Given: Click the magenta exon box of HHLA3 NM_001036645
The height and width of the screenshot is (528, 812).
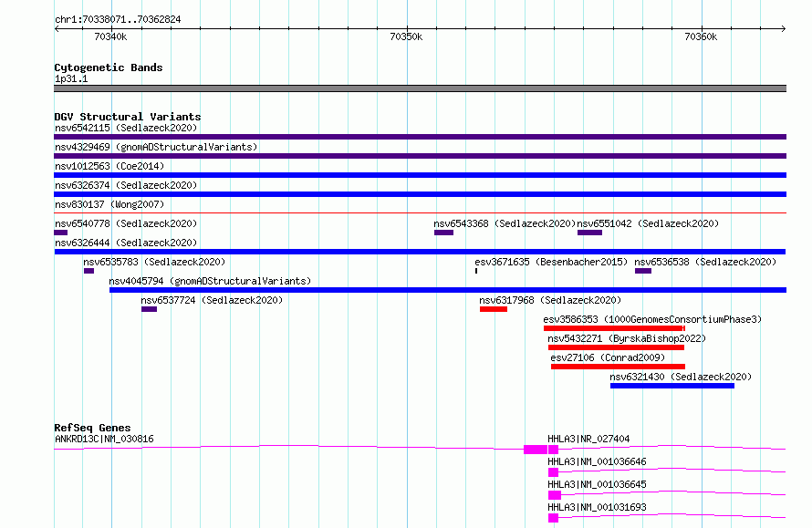Looking at the screenshot, I should [x=555, y=495].
